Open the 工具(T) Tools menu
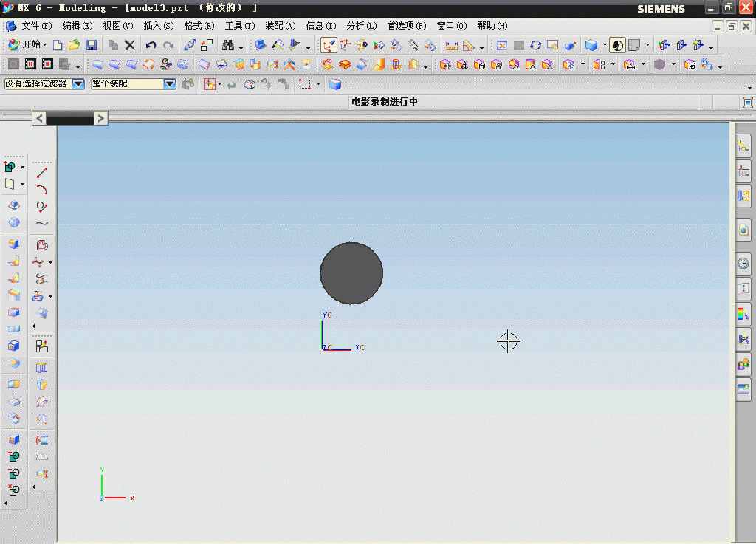This screenshot has height=545, width=756. (240, 26)
